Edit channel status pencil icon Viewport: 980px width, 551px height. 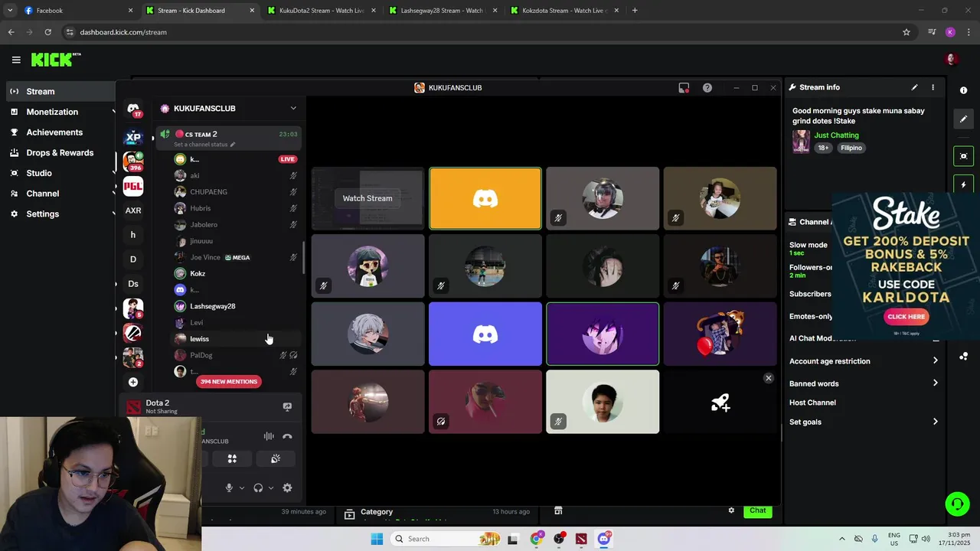point(233,145)
